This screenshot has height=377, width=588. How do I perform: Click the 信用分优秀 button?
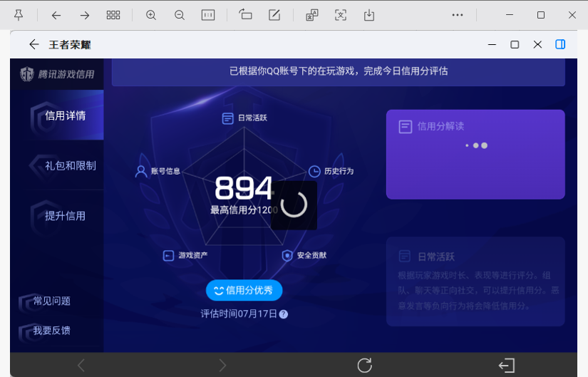(244, 290)
